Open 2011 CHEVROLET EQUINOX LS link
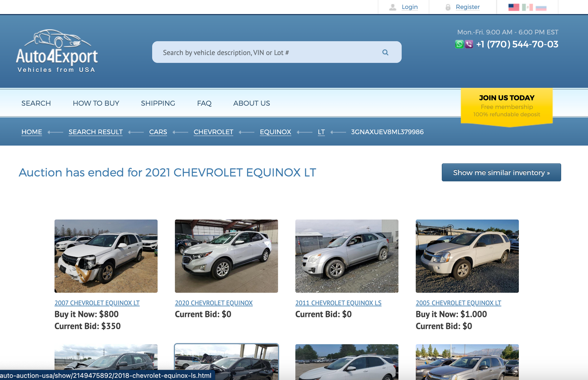The height and width of the screenshot is (380, 588). pos(338,303)
